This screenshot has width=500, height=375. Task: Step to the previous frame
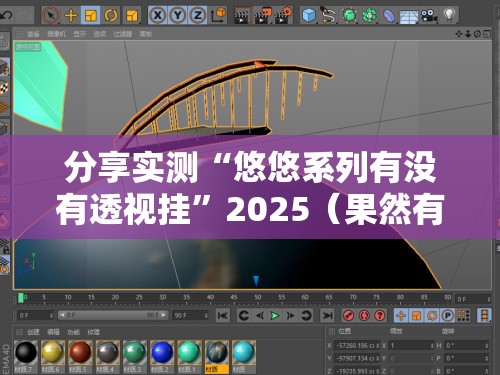(259, 315)
